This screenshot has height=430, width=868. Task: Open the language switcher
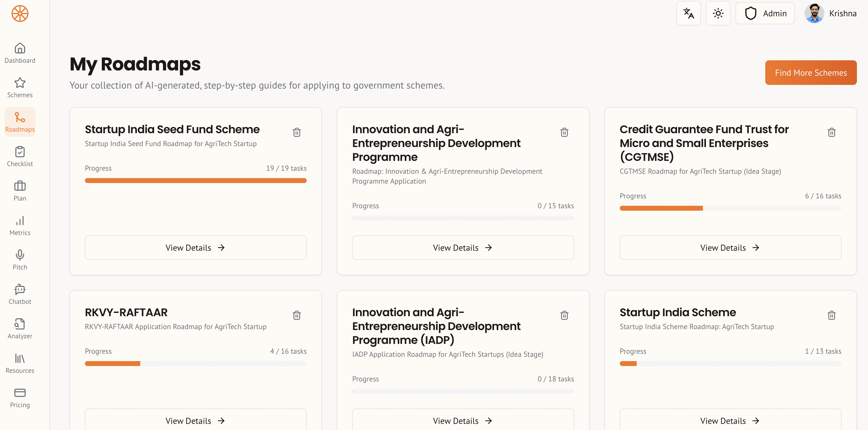coord(688,13)
